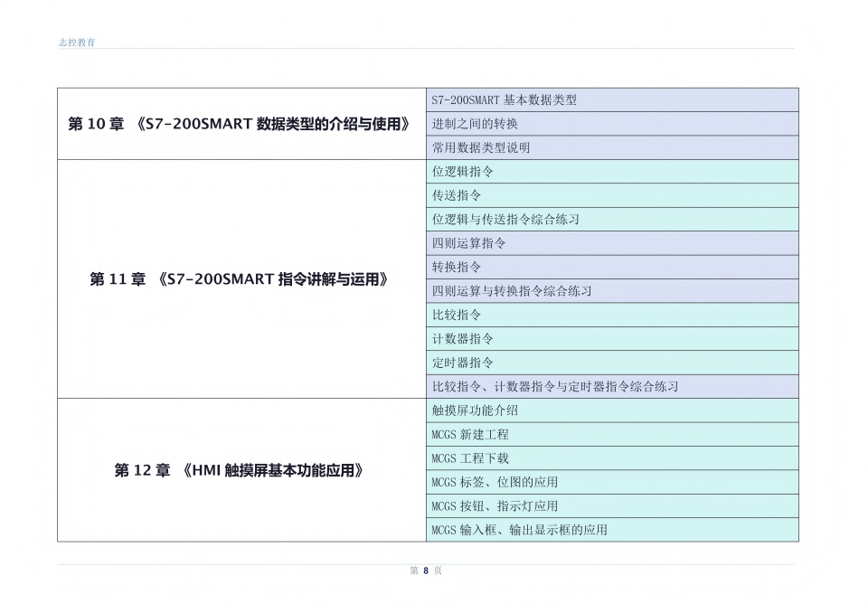Click row 四则运算与转换指令综合练习
868x613 pixels.
coord(612,291)
